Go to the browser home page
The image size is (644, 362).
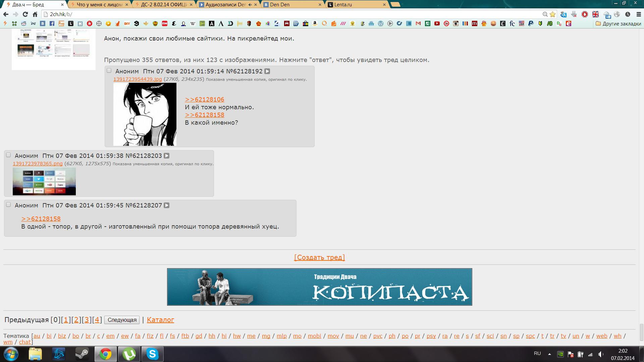click(35, 14)
